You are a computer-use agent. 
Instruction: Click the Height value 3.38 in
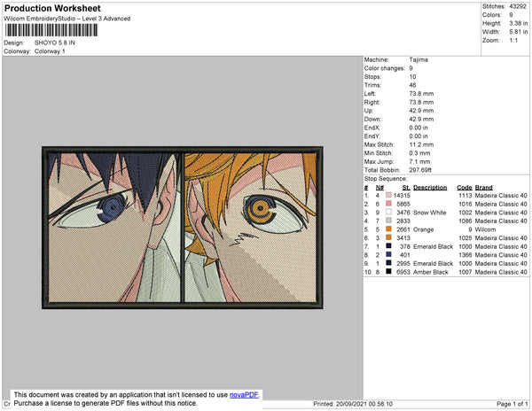[518, 23]
